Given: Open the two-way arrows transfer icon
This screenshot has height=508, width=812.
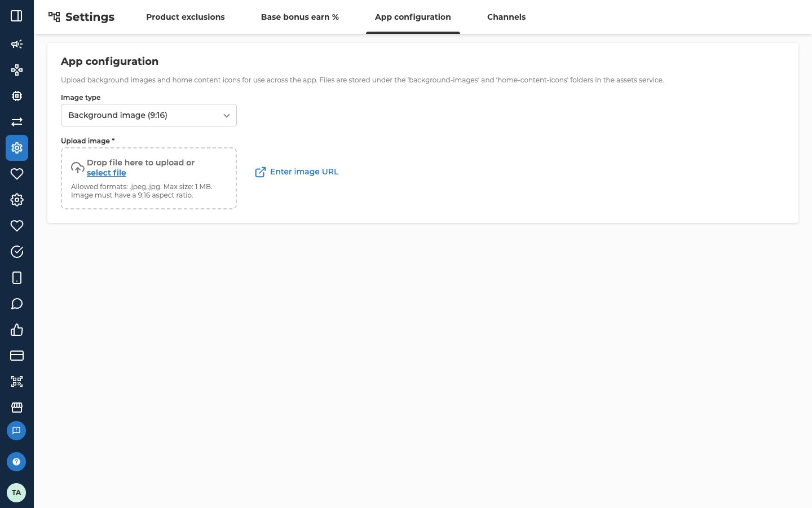Looking at the screenshot, I should coord(16,122).
